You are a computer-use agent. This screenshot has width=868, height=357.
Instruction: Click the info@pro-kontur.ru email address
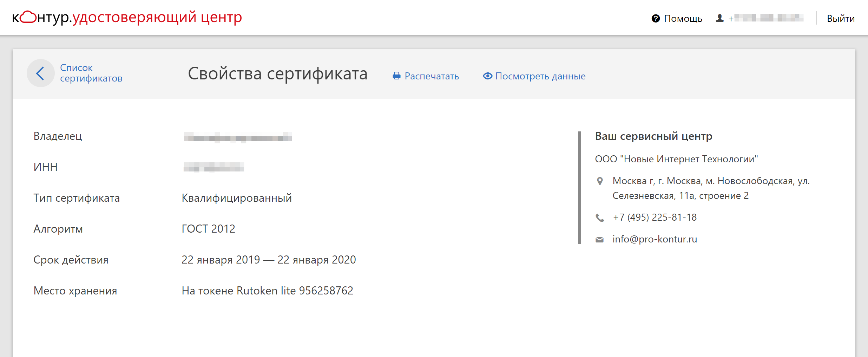pyautogui.click(x=655, y=239)
